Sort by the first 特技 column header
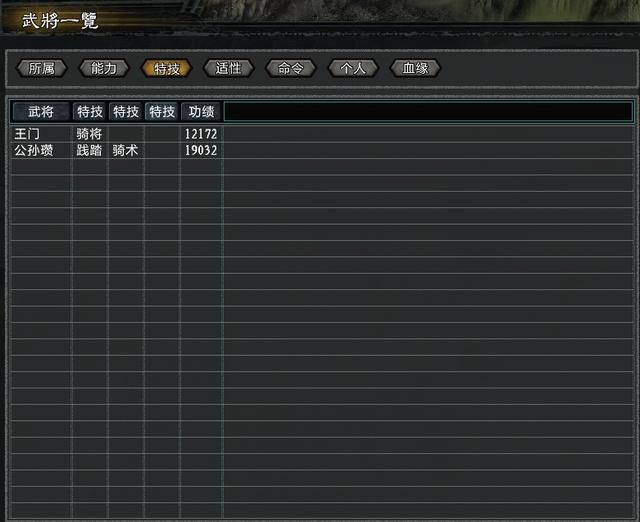640x522 pixels. (x=90, y=111)
